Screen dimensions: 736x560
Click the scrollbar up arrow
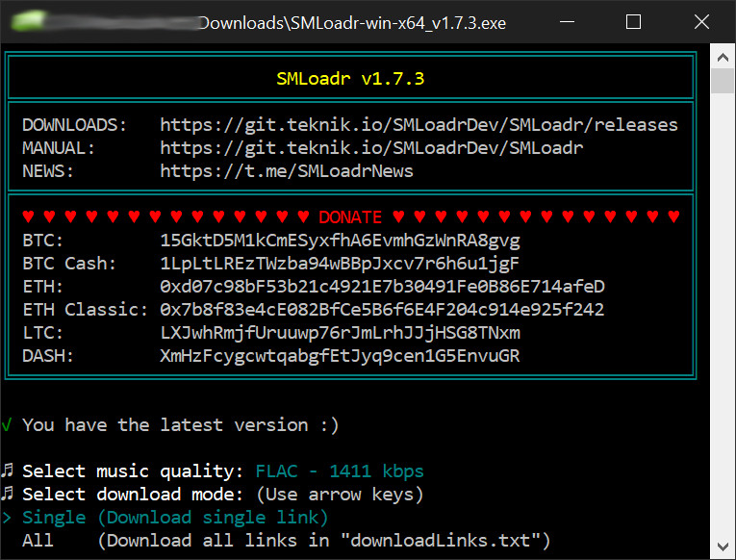click(723, 58)
